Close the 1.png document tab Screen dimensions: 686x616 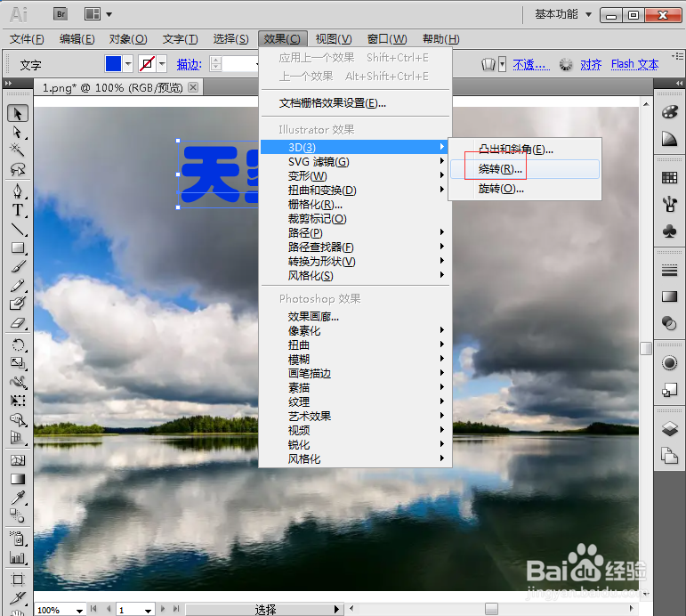[x=192, y=87]
